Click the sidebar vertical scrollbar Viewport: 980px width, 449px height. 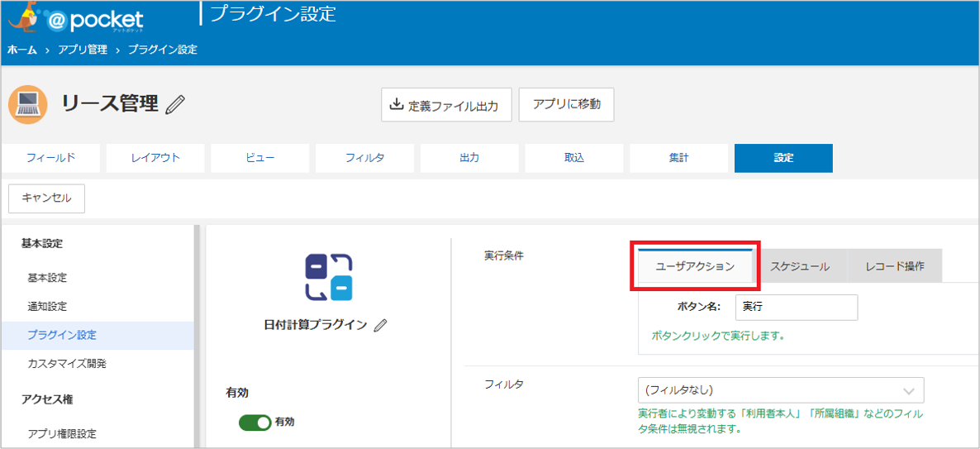click(x=196, y=331)
